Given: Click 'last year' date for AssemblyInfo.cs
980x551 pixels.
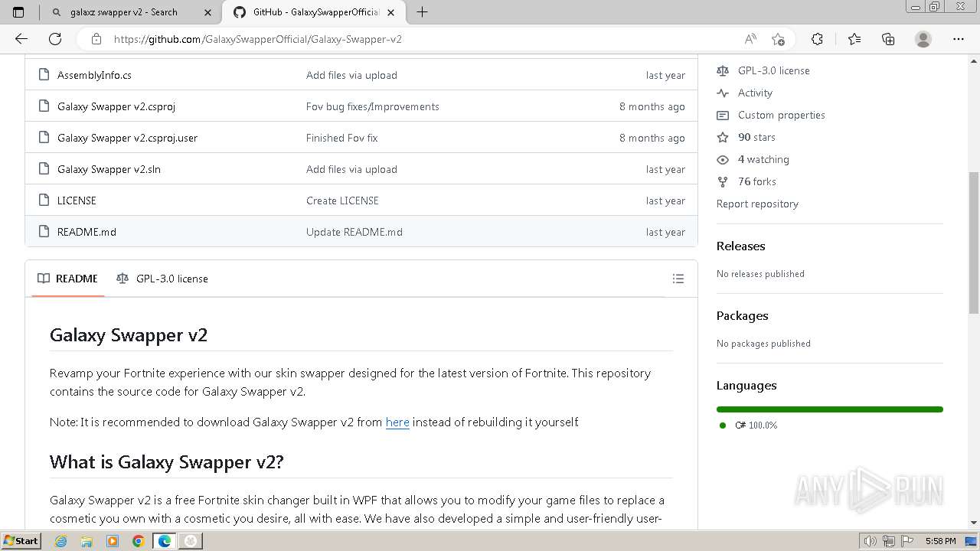Looking at the screenshot, I should 665,75.
